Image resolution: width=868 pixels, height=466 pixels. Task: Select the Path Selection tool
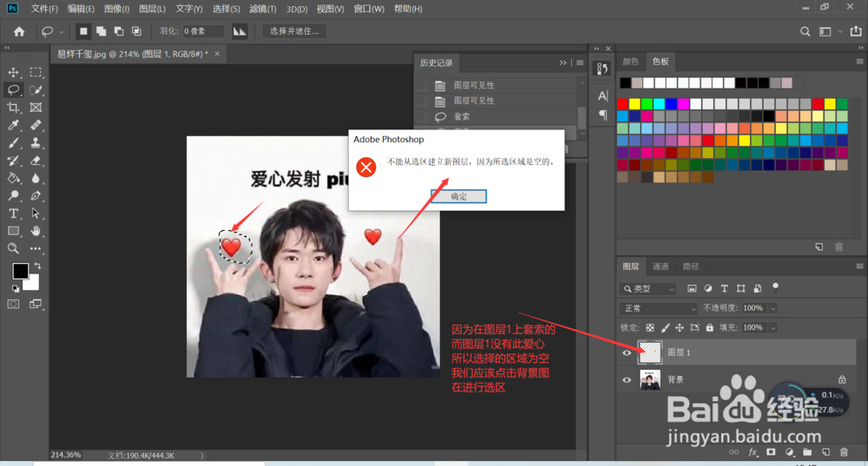(36, 213)
